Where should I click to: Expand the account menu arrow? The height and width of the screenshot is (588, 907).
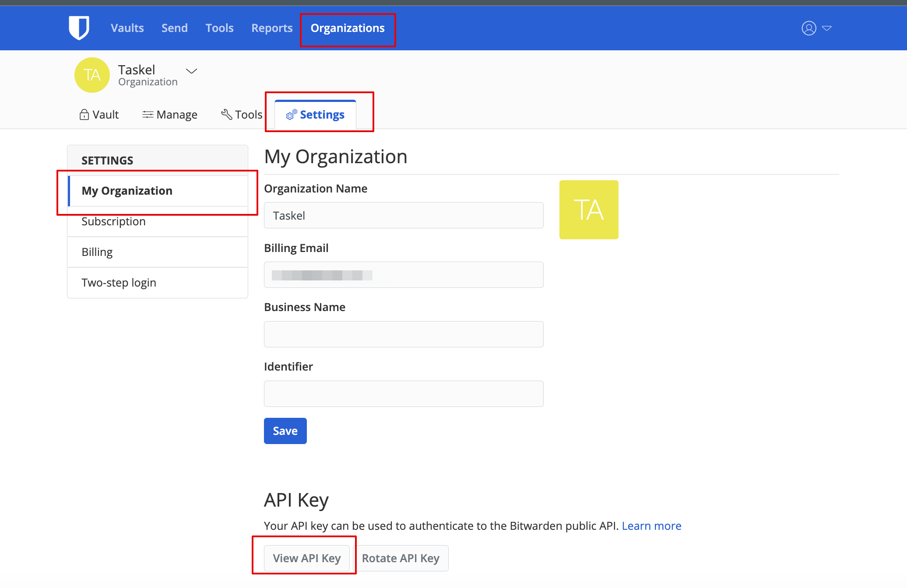[827, 28]
